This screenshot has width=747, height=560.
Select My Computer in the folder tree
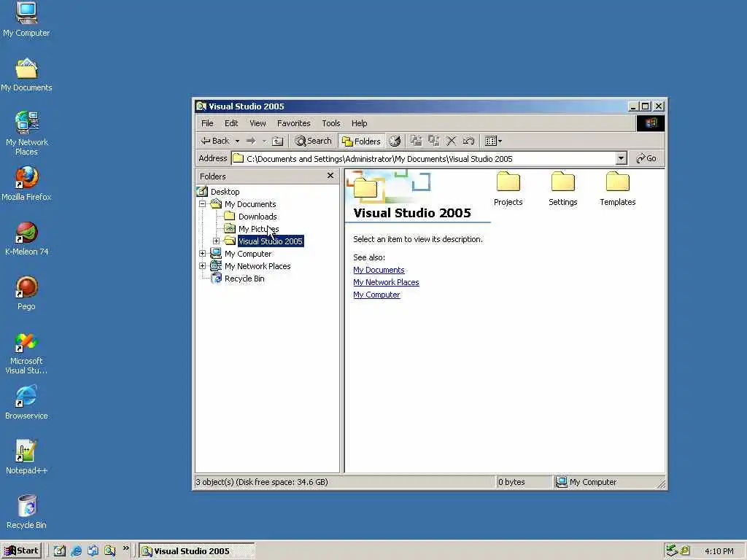[x=248, y=253]
